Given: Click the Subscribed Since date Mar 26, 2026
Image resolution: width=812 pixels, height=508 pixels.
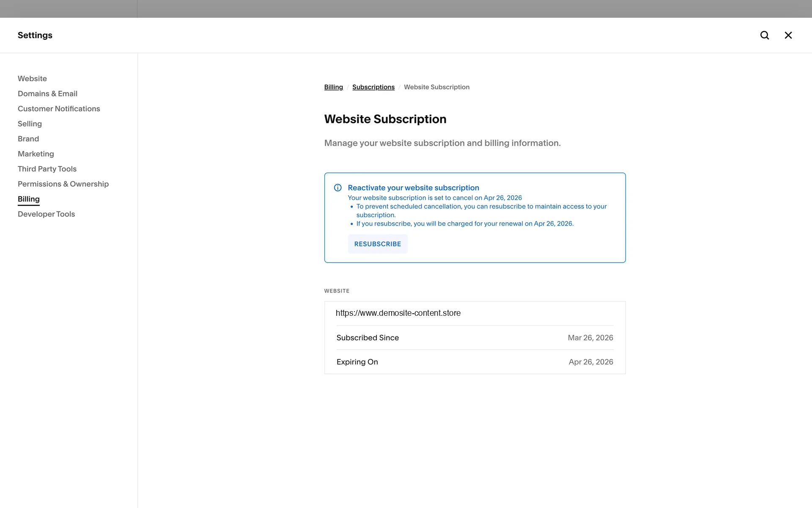Looking at the screenshot, I should point(590,338).
